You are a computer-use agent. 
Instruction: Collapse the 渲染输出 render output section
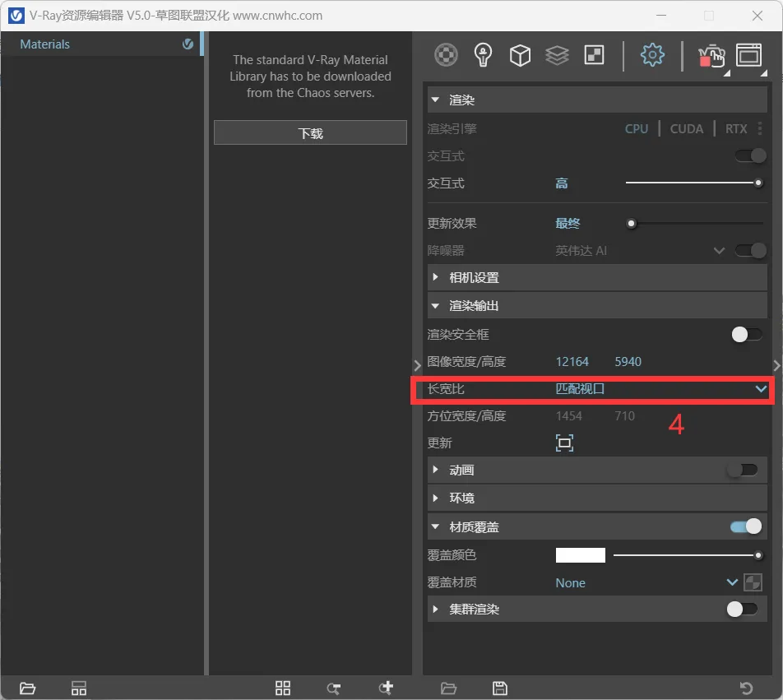[435, 305]
